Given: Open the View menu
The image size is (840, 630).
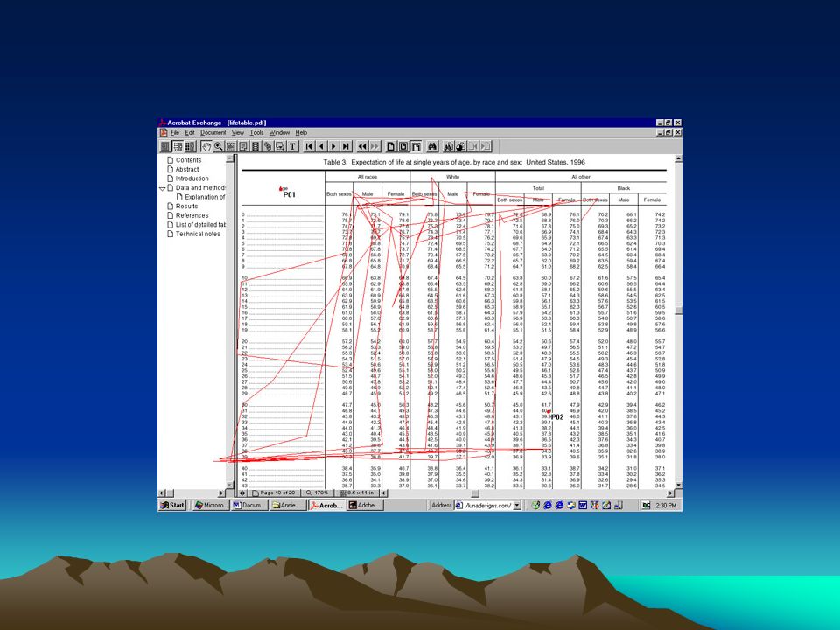Looking at the screenshot, I should point(238,132).
